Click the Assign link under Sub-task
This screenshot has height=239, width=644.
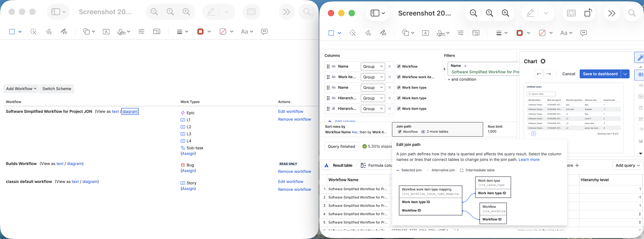click(188, 154)
